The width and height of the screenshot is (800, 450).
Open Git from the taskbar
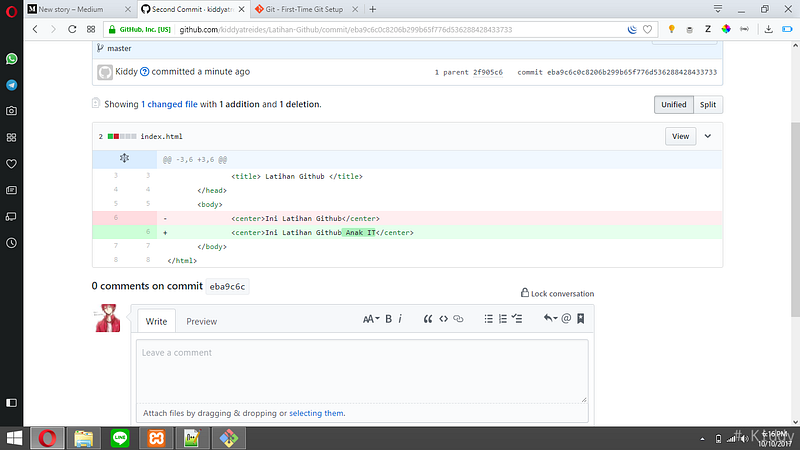point(229,438)
